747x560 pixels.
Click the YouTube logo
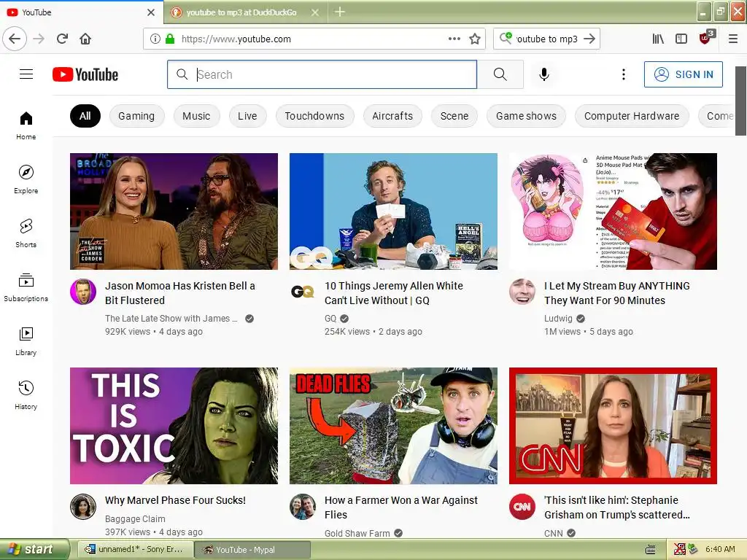coord(85,74)
